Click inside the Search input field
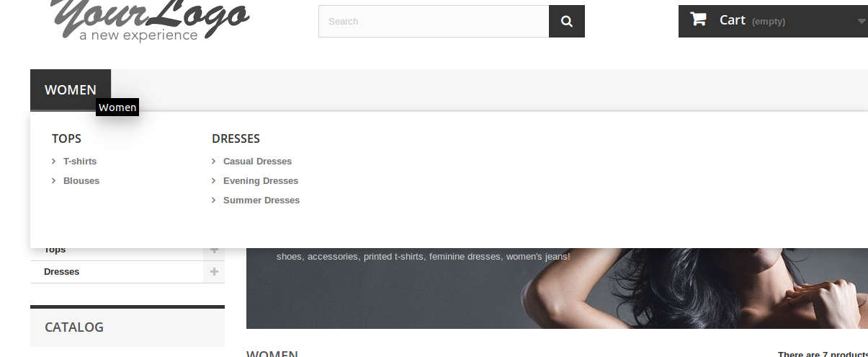868x357 pixels. pyautogui.click(x=434, y=21)
